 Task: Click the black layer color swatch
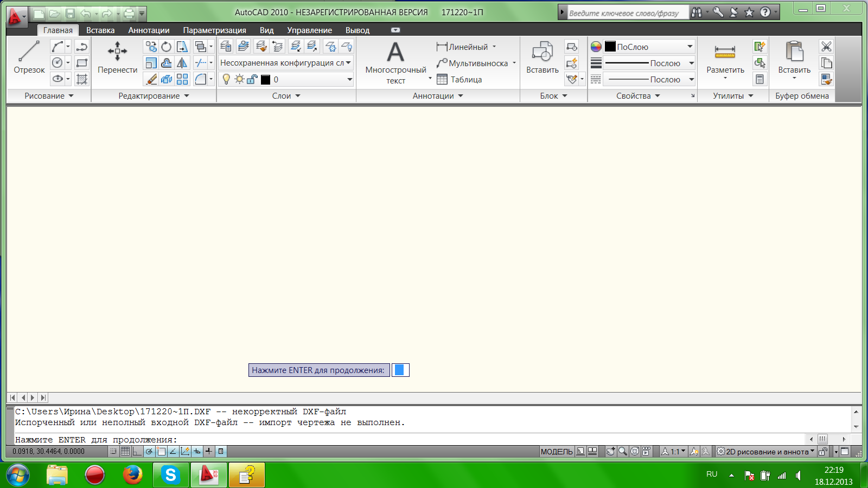click(x=265, y=80)
